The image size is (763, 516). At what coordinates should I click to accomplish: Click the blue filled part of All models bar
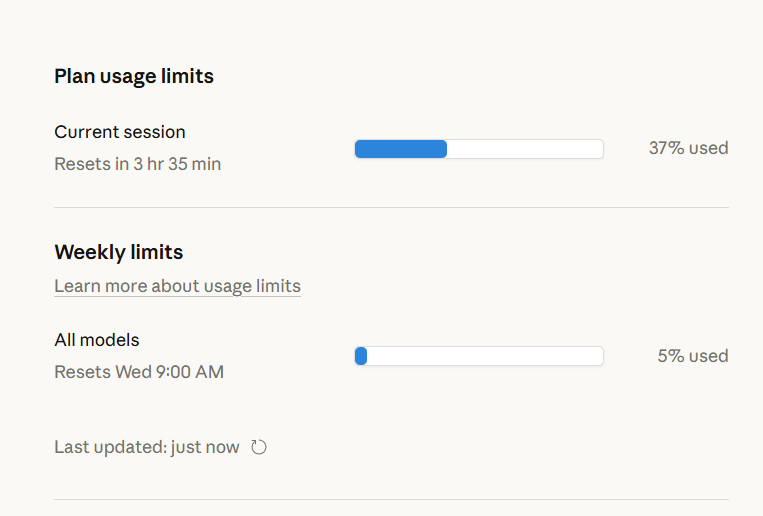coord(361,356)
